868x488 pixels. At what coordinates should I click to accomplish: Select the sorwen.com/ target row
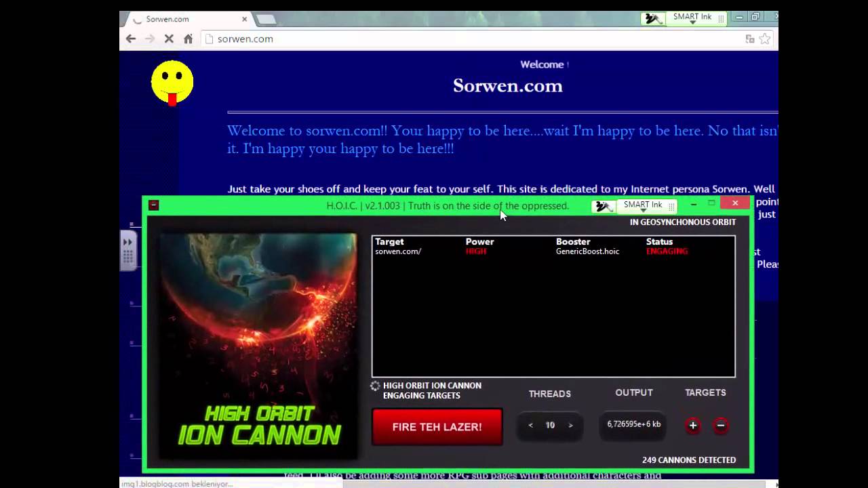point(553,251)
